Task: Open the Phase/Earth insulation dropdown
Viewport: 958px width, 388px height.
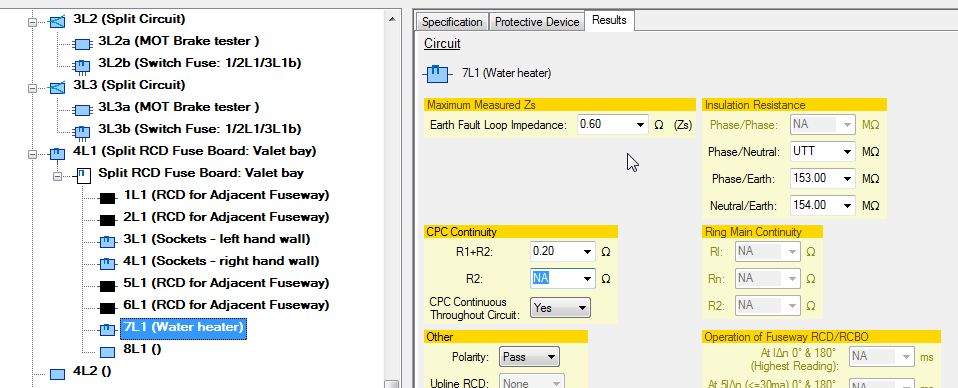Action: click(x=847, y=178)
